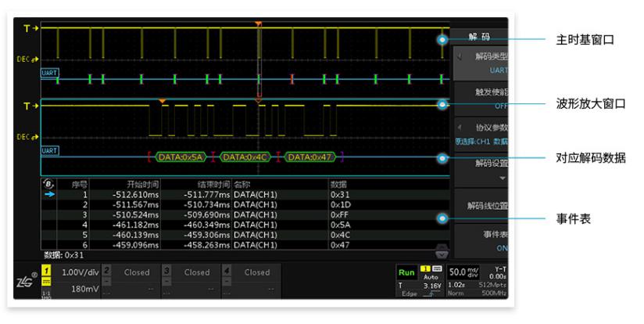Click the 数据: 0x31 status line
The image size is (644, 324).
point(63,255)
